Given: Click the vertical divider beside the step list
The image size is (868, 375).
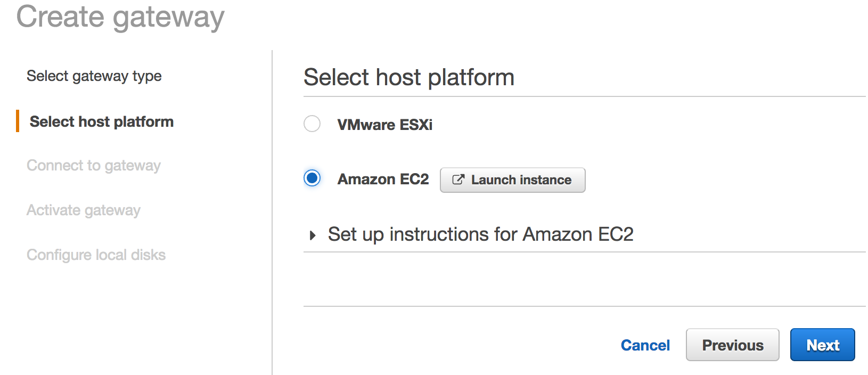Looking at the screenshot, I should (272, 213).
